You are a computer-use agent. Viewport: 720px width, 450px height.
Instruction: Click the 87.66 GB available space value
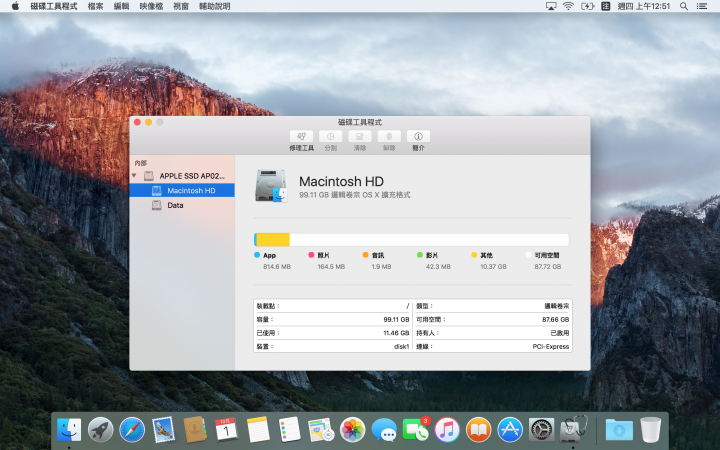556,320
